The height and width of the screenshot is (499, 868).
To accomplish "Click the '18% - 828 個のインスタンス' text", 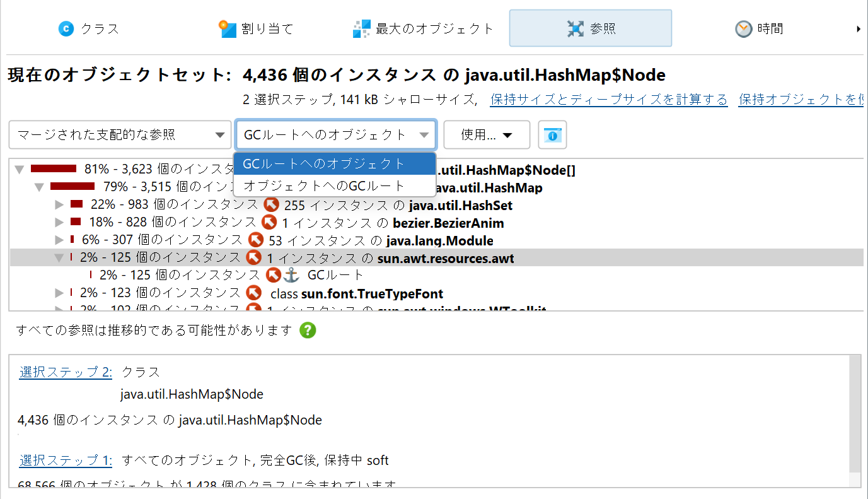I will 173,223.
